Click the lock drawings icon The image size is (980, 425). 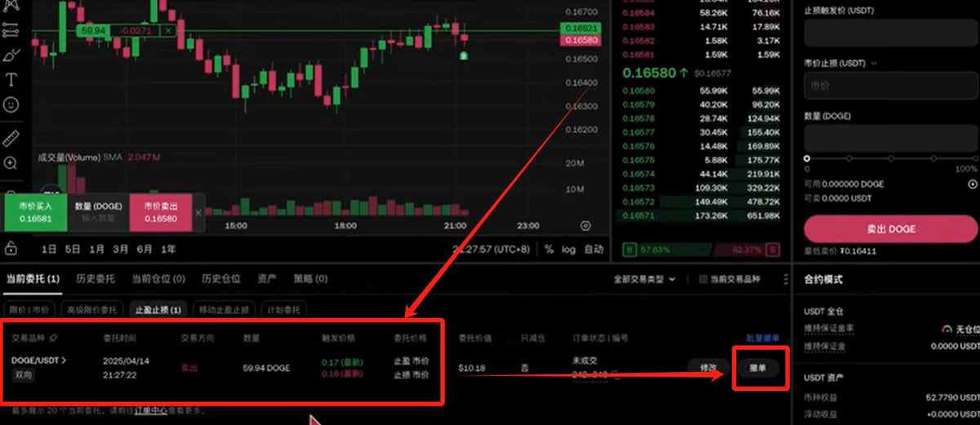pos(11,248)
